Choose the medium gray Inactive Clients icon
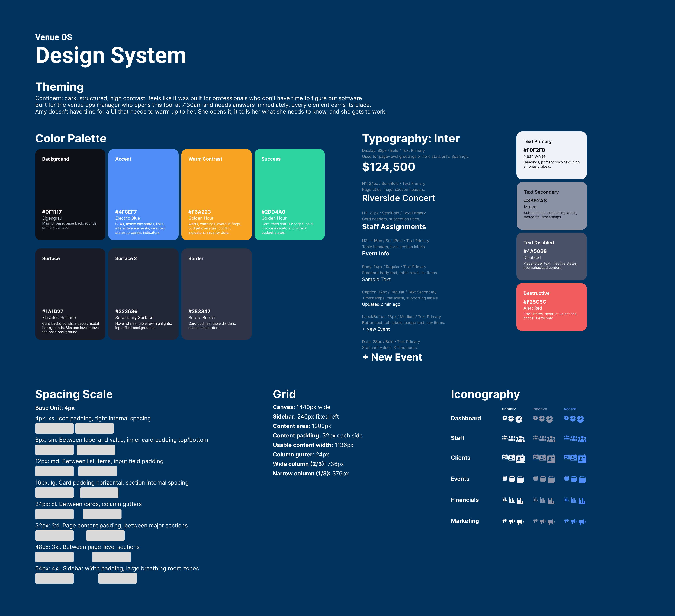Image resolution: width=675 pixels, height=616 pixels. coord(543,458)
